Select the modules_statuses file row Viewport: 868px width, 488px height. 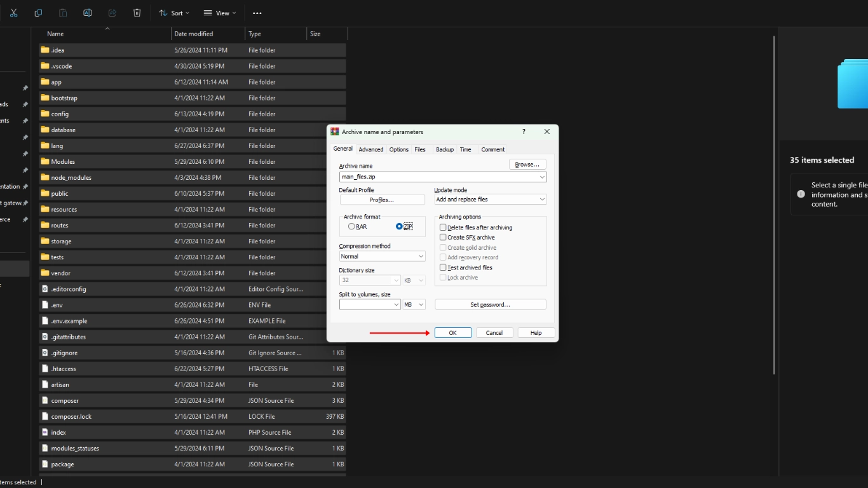(x=193, y=448)
